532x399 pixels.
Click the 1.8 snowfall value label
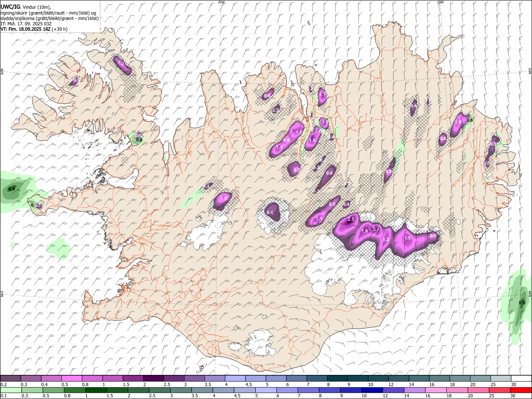[365, 231]
